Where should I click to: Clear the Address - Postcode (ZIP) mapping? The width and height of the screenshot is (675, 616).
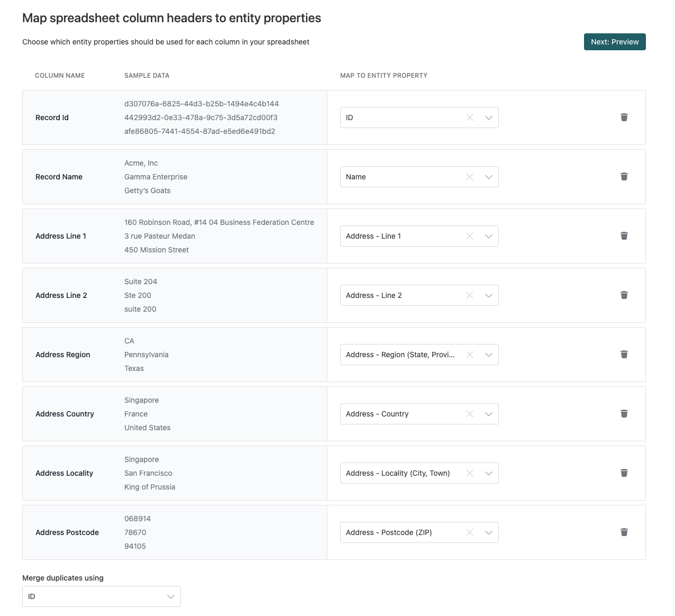coord(470,532)
